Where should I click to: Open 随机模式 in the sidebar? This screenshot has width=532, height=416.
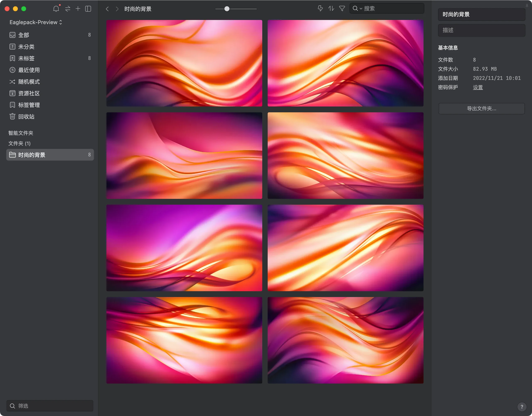50,82
